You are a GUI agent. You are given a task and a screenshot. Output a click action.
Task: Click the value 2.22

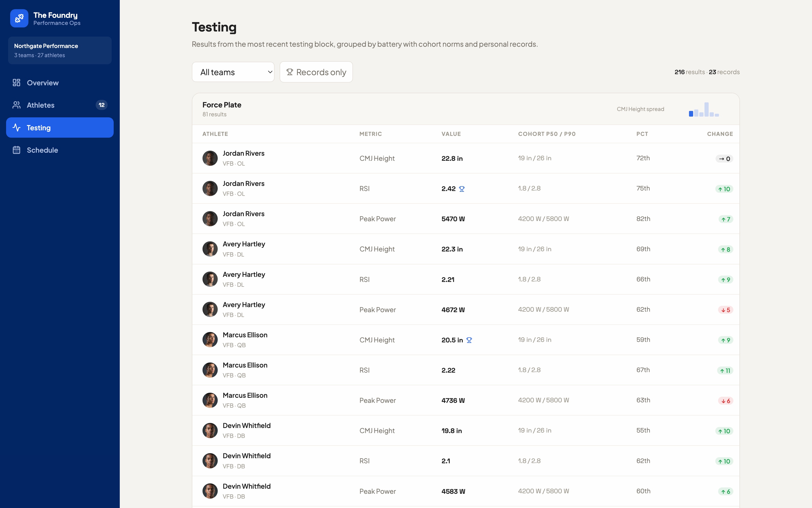[x=448, y=370]
